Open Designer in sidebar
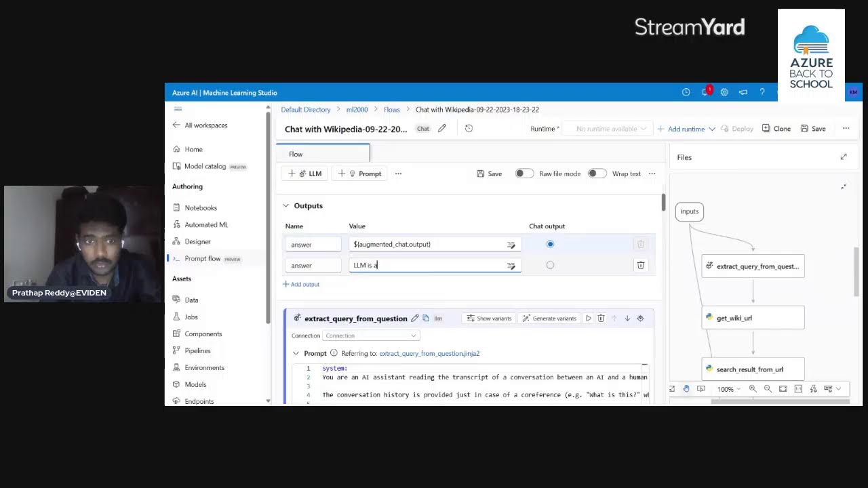This screenshot has height=488, width=868. 197,241
